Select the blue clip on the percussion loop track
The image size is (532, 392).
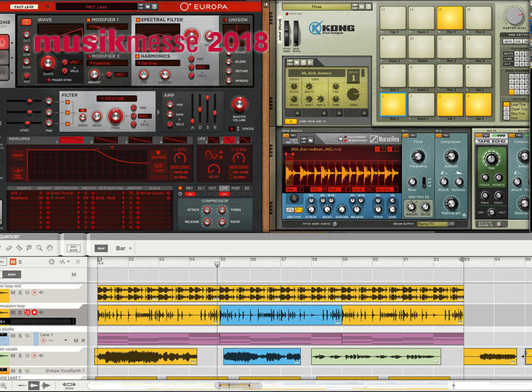[x=281, y=316]
